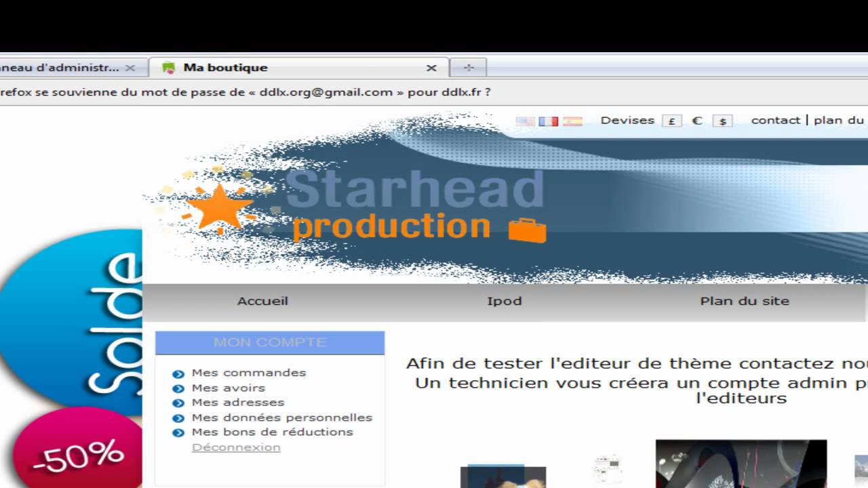Switch language to English flag
This screenshot has width=868, height=488.
point(525,121)
